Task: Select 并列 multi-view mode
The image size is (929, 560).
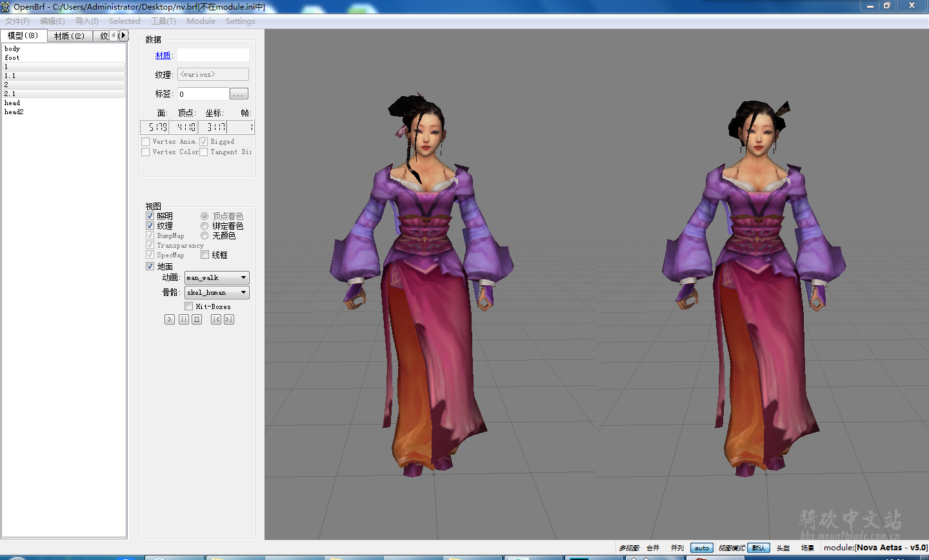Action: click(677, 548)
